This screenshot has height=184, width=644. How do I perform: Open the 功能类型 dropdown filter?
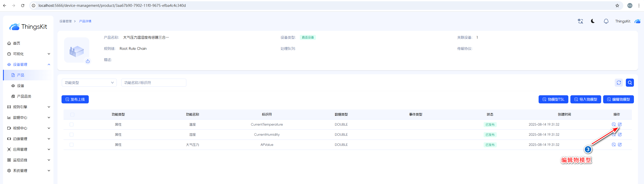(89, 83)
